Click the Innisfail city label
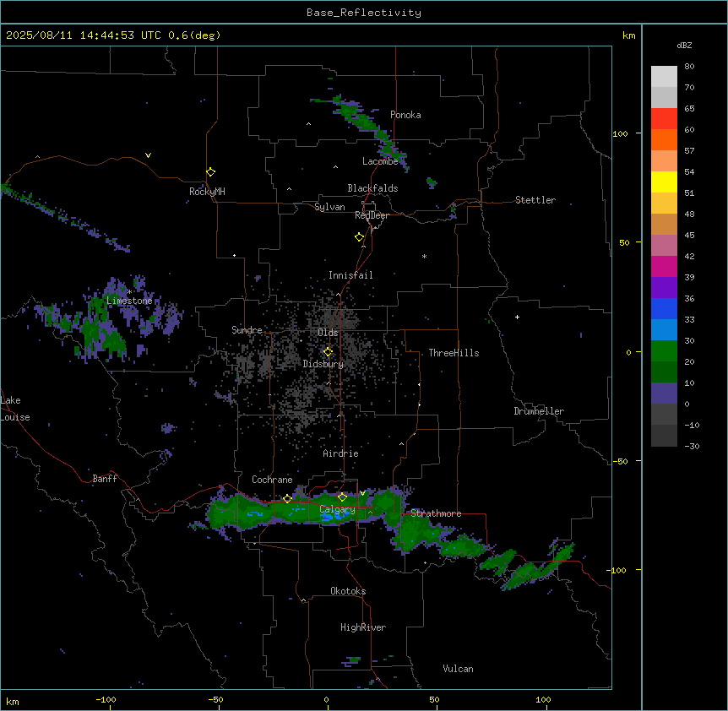This screenshot has width=728, height=711. click(350, 275)
